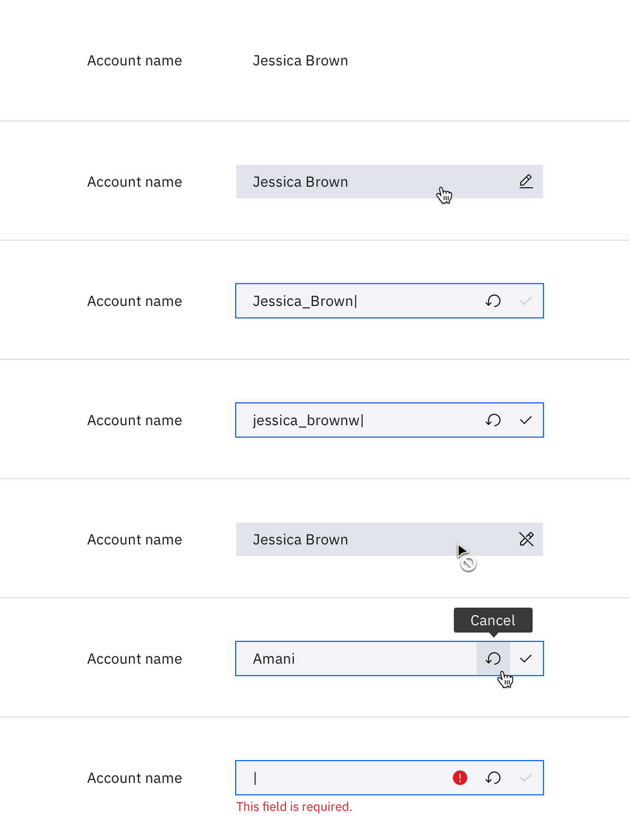Screen dimensions: 630x840
Task: Focus the empty required Account name input
Action: point(345,778)
